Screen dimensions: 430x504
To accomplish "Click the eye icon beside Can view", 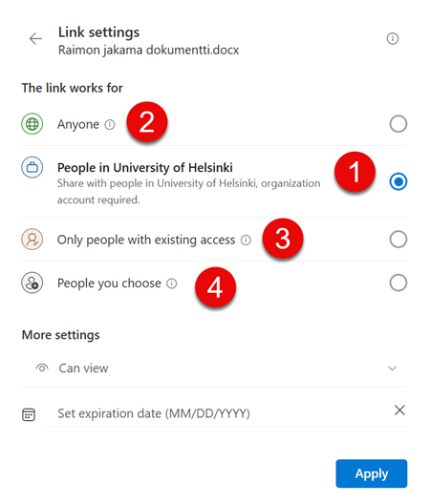I will coord(42,367).
